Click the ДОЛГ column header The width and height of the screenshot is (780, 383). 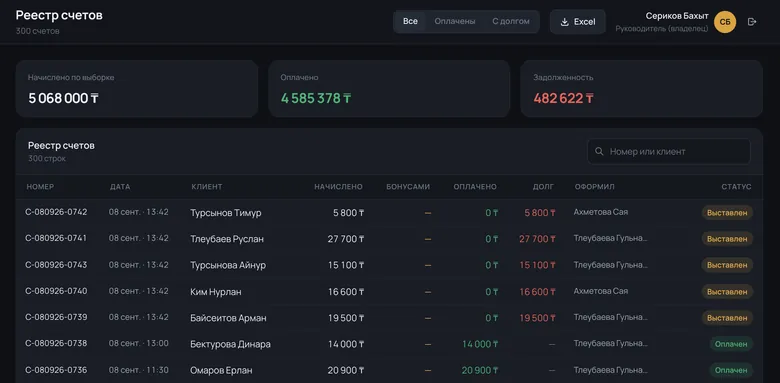pyautogui.click(x=543, y=187)
